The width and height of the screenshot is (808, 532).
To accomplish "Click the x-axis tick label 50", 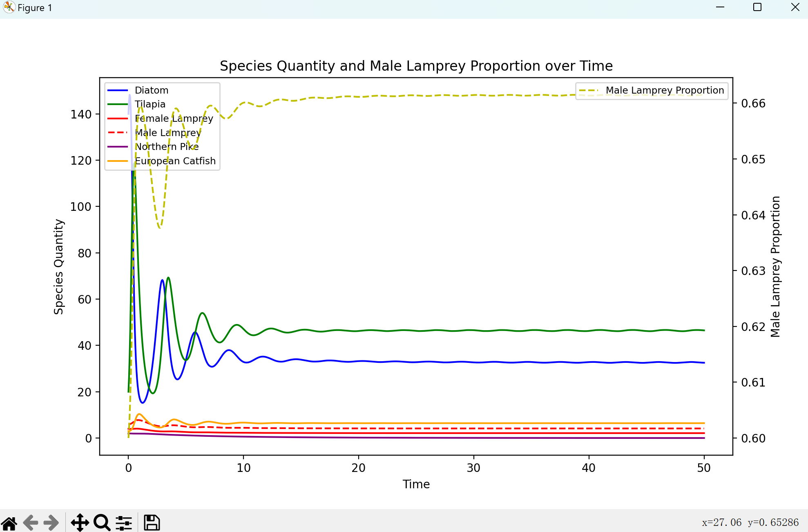I will (704, 468).
